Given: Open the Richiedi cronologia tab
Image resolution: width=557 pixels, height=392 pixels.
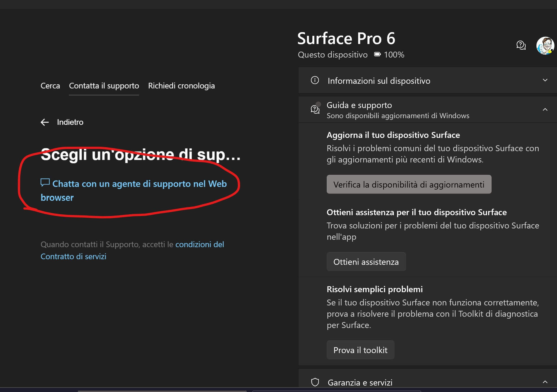Looking at the screenshot, I should coord(181,86).
